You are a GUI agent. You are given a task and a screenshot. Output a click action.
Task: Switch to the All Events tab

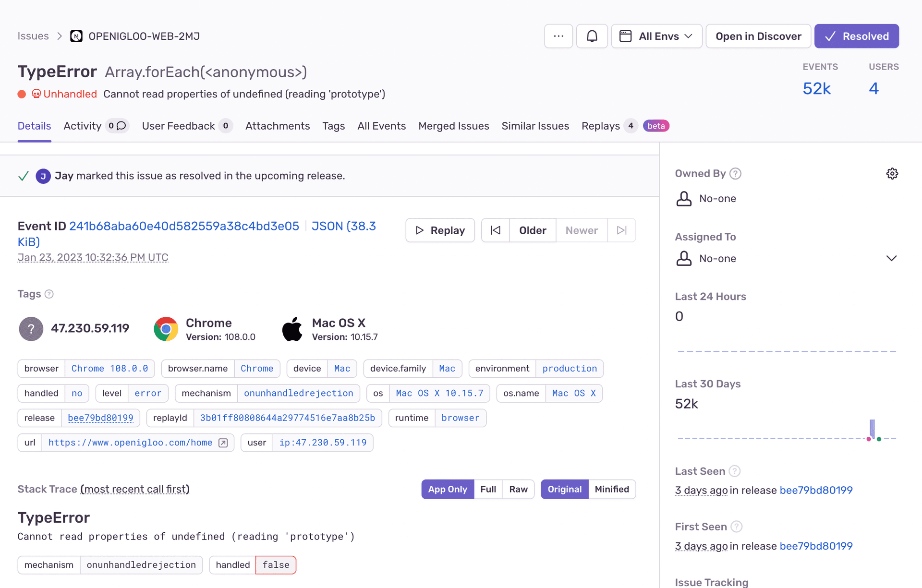click(x=381, y=126)
